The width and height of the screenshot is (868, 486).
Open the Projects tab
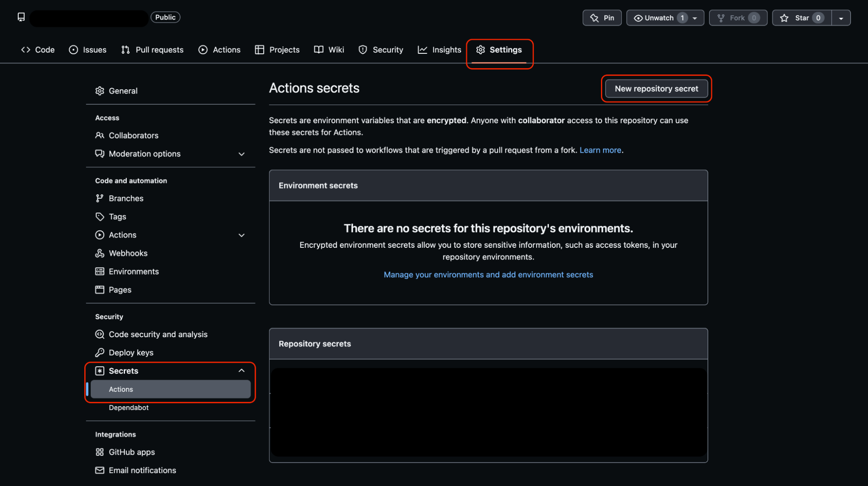coord(277,50)
